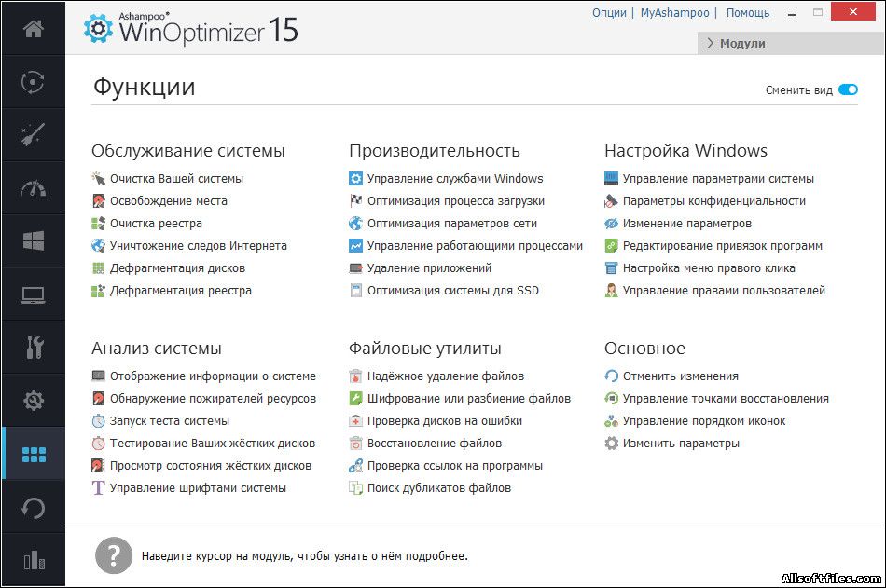Screen dimensions: 886x588
Task: Open Управление порядком иконок
Action: pyautogui.click(x=704, y=421)
